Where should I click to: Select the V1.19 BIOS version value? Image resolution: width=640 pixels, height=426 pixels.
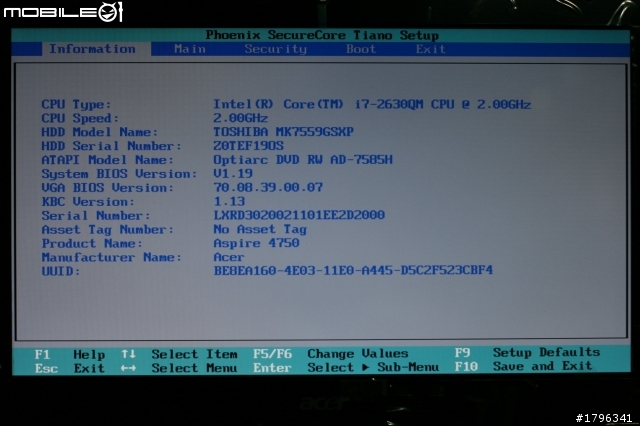tap(233, 173)
